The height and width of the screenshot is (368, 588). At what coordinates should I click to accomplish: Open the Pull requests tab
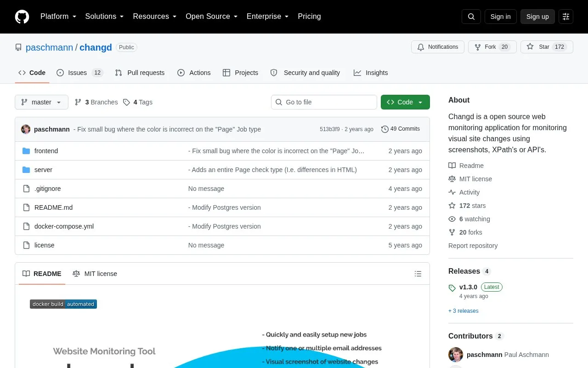pyautogui.click(x=140, y=73)
